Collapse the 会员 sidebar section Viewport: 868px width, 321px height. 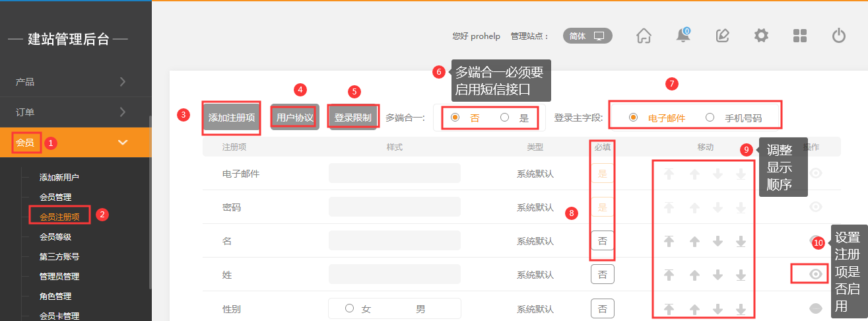[123, 142]
